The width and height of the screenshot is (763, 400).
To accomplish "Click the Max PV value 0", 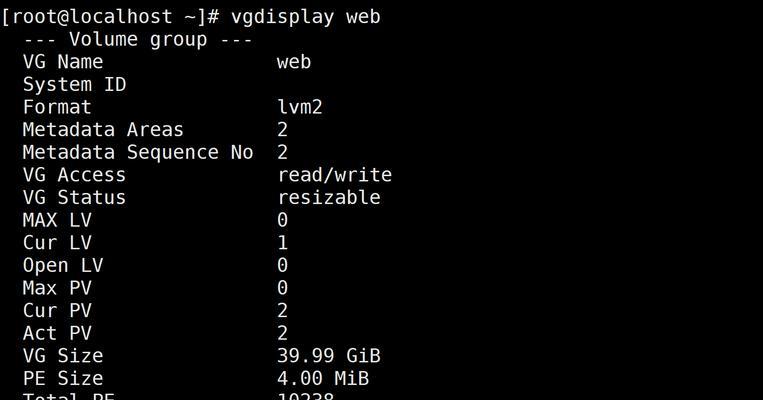I will click(283, 288).
